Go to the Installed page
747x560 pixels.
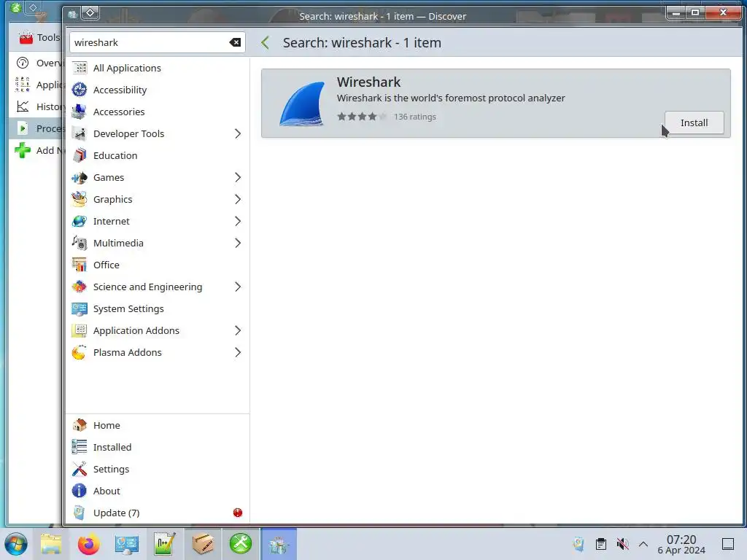[158, 447]
